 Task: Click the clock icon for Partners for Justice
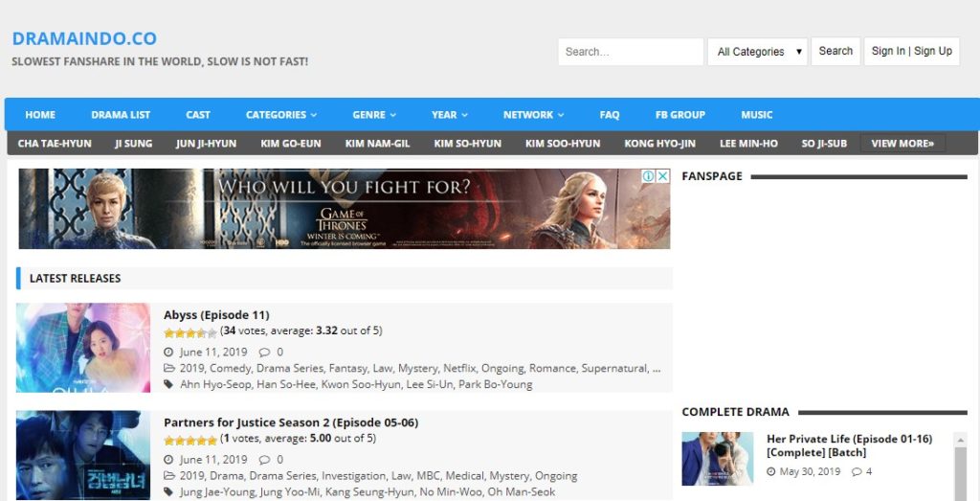[168, 460]
